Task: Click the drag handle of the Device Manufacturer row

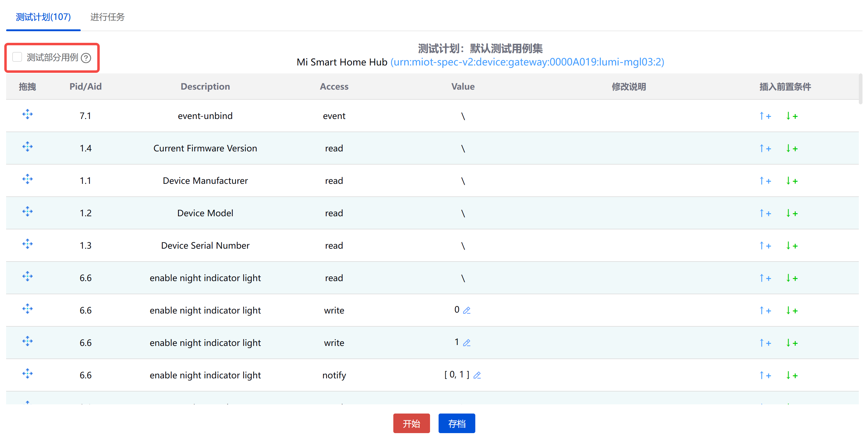Action: pos(27,179)
